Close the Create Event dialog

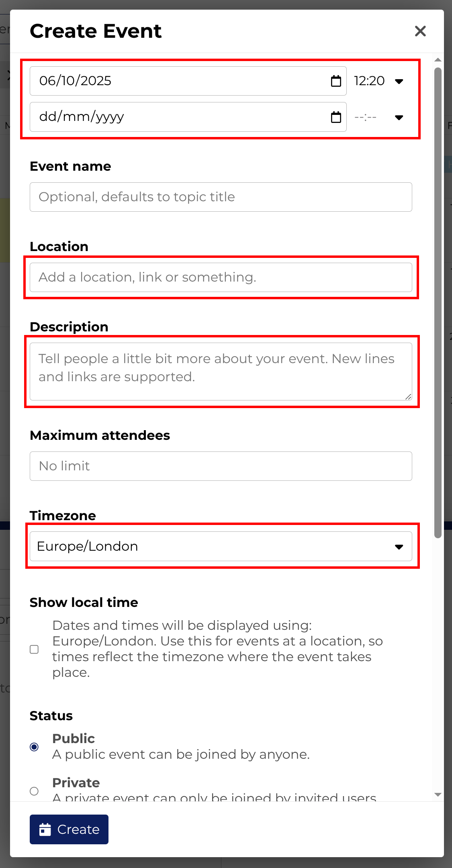pos(420,31)
